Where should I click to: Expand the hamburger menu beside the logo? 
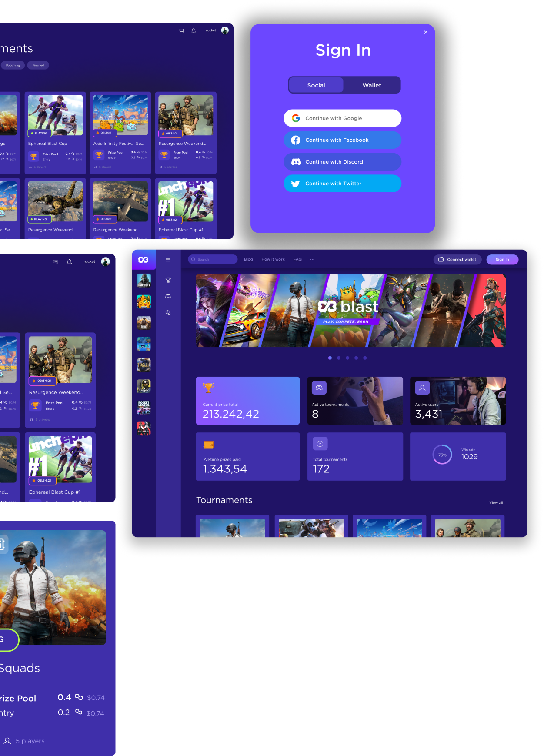tap(168, 260)
